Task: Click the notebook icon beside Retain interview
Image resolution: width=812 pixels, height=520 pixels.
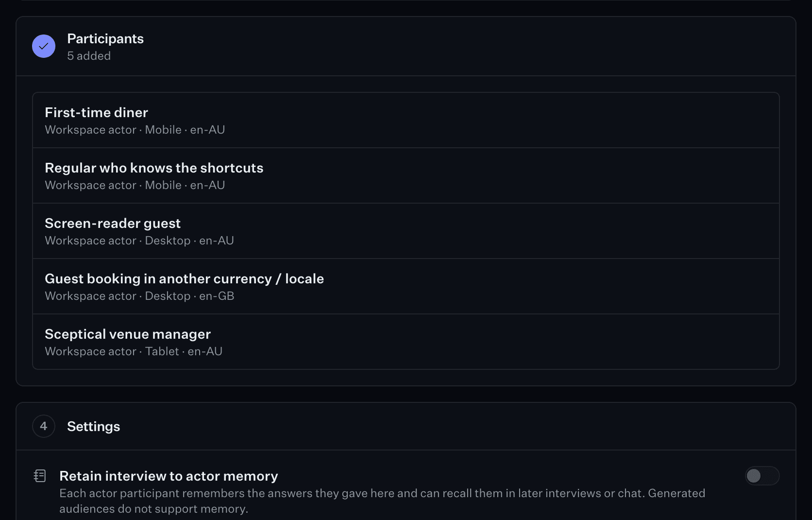Action: pos(40,476)
